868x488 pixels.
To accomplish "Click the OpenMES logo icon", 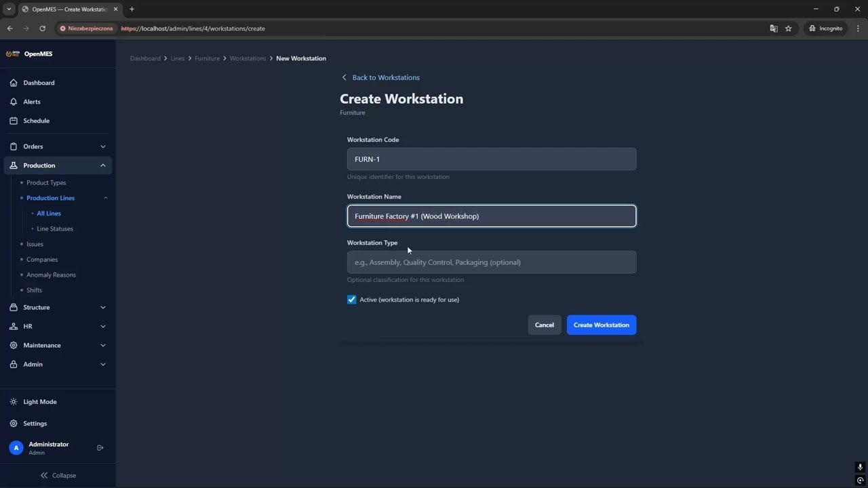I will click(13, 54).
